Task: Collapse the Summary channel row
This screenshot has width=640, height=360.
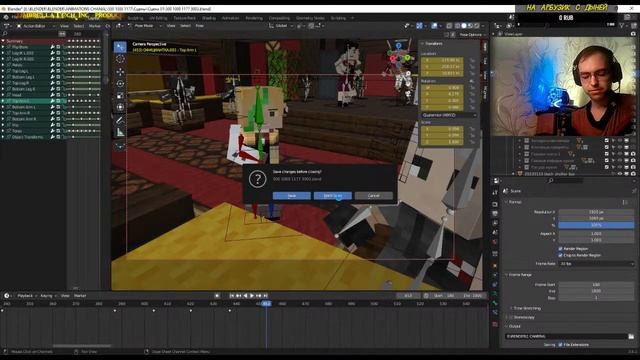Action: tap(3, 41)
